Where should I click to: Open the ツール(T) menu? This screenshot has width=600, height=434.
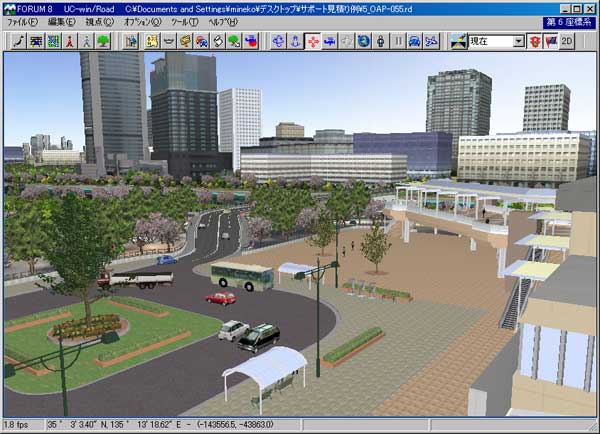point(184,22)
